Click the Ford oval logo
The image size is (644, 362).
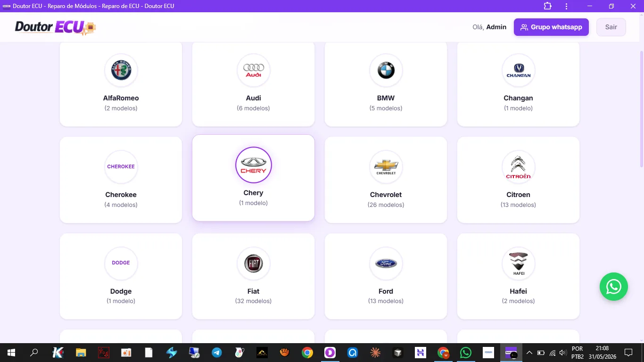click(x=386, y=263)
